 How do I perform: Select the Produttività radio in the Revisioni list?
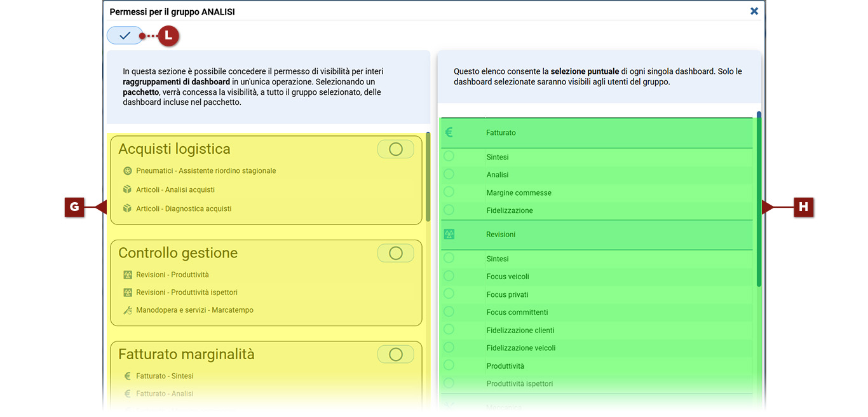point(449,365)
